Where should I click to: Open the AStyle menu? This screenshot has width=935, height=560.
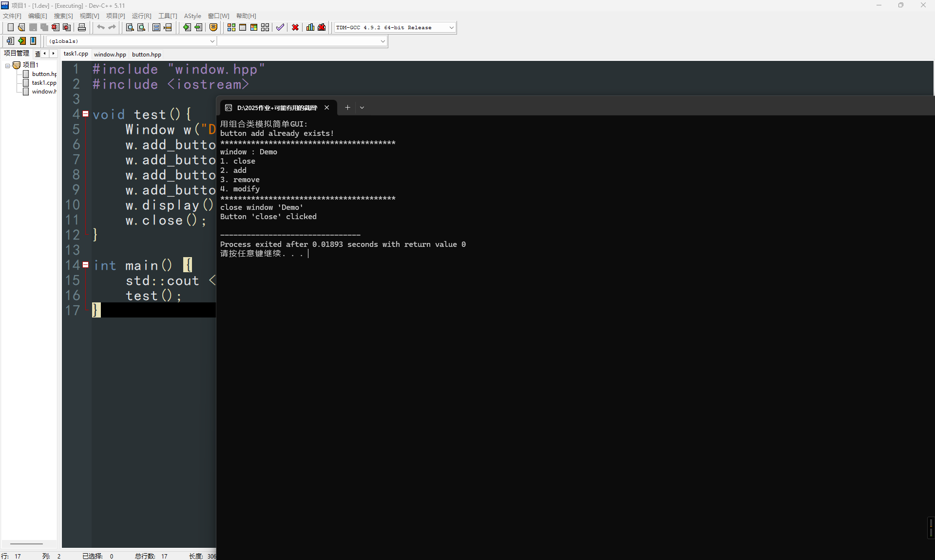coord(192,16)
